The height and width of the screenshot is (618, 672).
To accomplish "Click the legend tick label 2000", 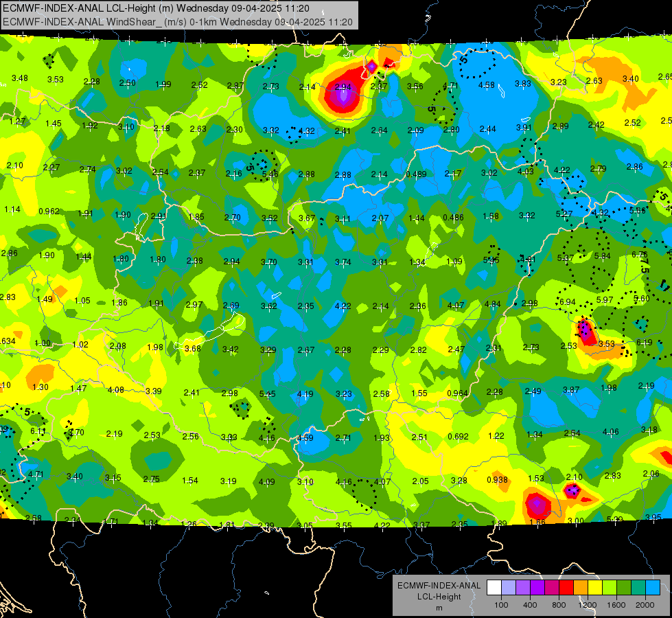I will coord(645,605).
